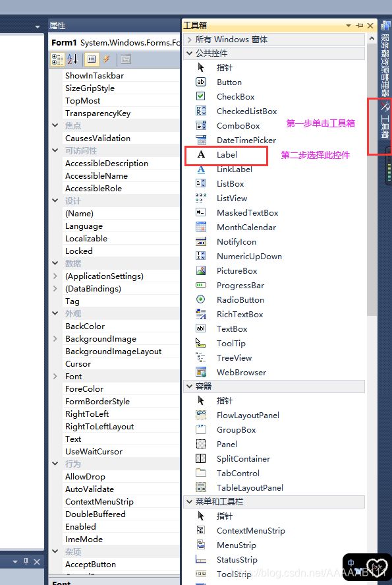Select the Button control icon
Image resolution: width=392 pixels, height=585 pixels.
pyautogui.click(x=200, y=82)
